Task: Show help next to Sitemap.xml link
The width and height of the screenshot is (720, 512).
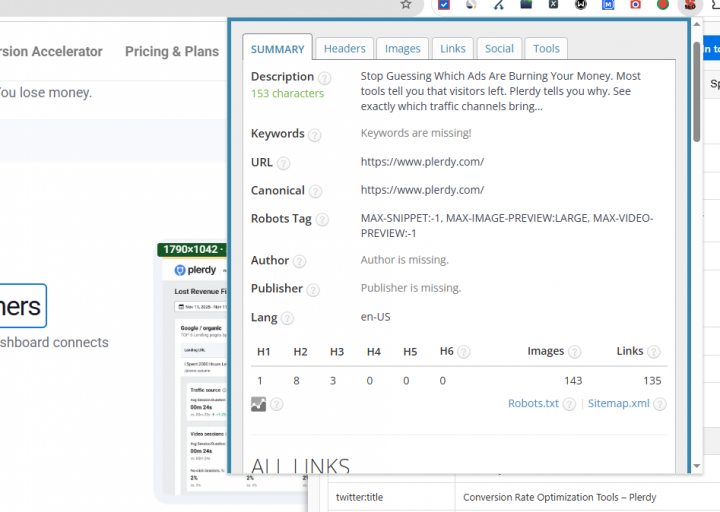Action: (660, 404)
